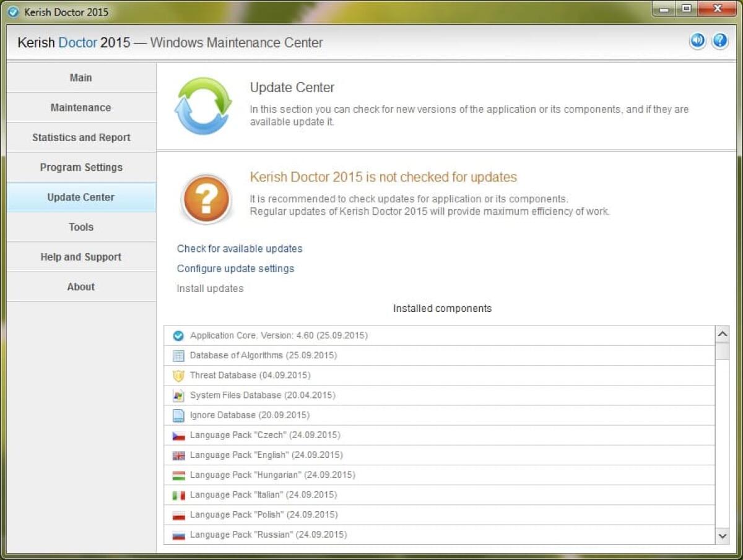Open Configure update settings
Image resolution: width=743 pixels, height=560 pixels.
[x=235, y=269]
